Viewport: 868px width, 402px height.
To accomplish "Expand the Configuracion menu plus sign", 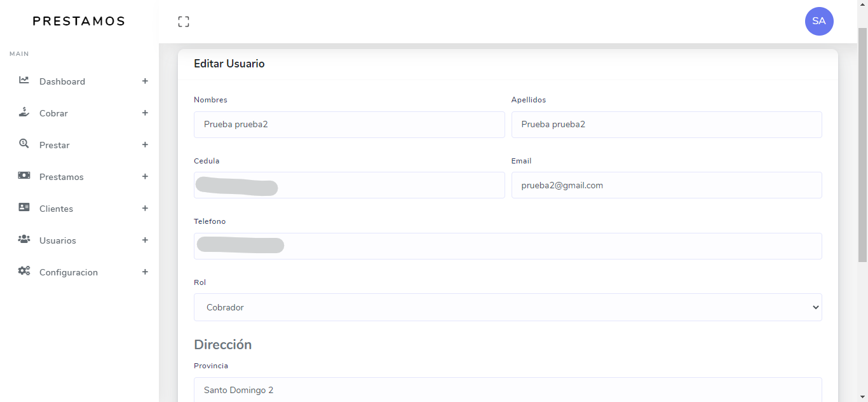I will tap(145, 272).
